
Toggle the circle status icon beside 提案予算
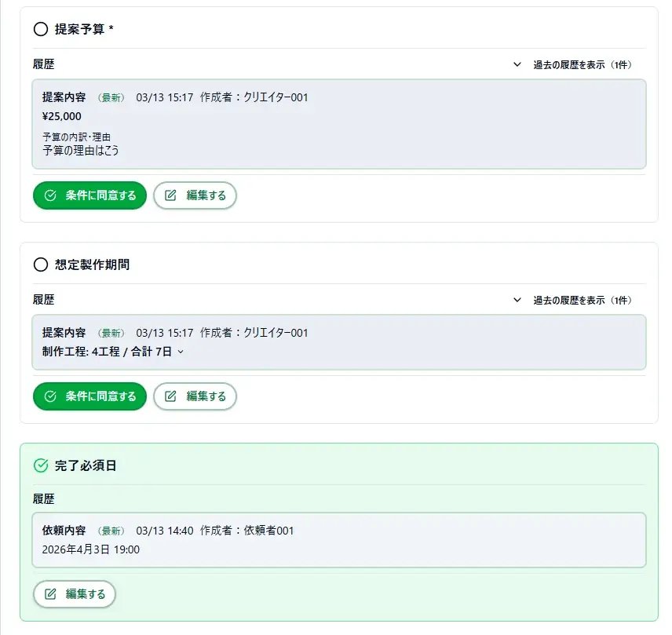41,29
